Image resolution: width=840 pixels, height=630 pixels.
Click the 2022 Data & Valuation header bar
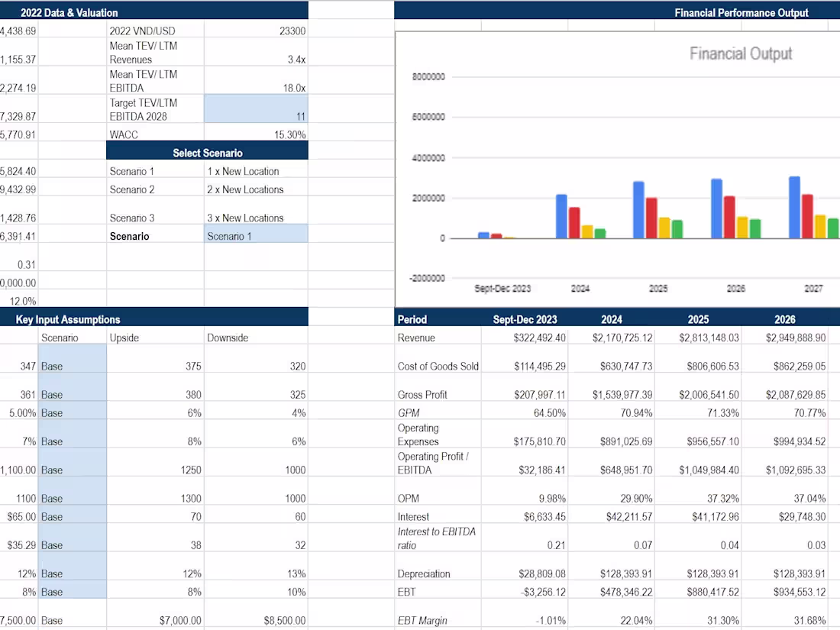[69, 12]
